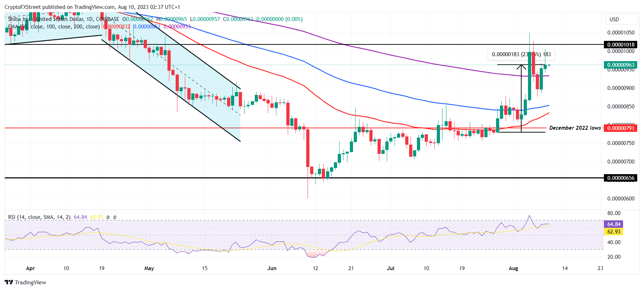Viewport: 644px width, 290px height.
Task: Click the 12 date label on time axis
Action: pos(315,268)
